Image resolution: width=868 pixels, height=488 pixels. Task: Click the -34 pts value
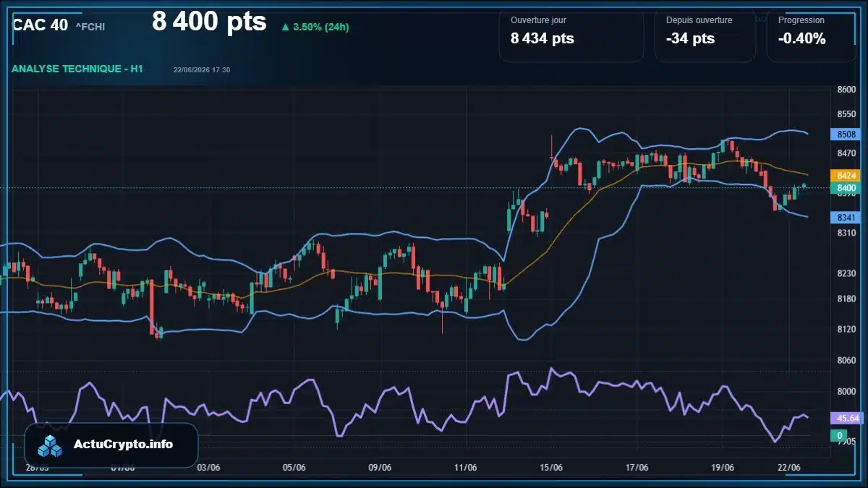(690, 38)
